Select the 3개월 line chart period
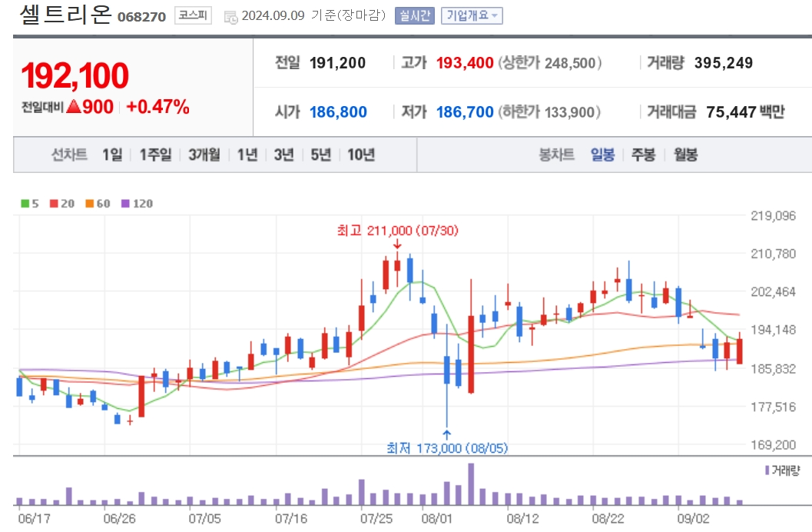Viewport: 812px width, 532px height. click(x=204, y=155)
